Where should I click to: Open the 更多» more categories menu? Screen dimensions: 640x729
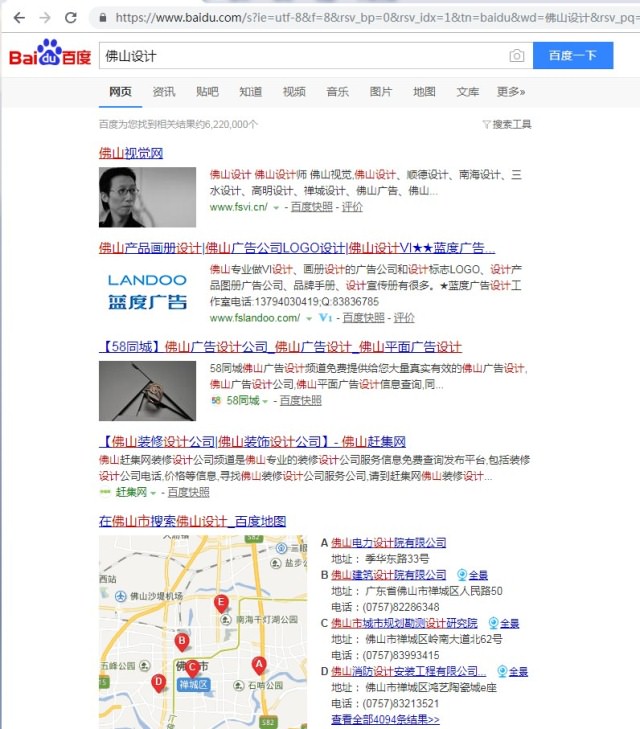pos(511,92)
